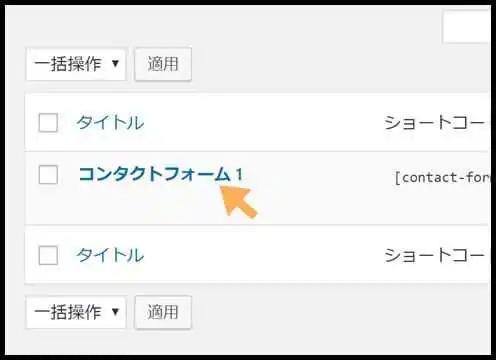Click the top ショートコード column header
496x360 pixels.
click(436, 123)
